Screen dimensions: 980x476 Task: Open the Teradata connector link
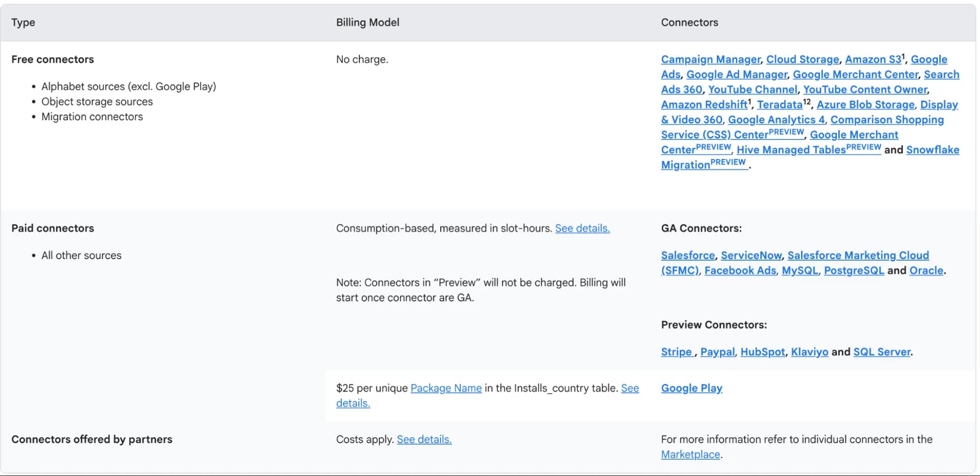tap(779, 105)
